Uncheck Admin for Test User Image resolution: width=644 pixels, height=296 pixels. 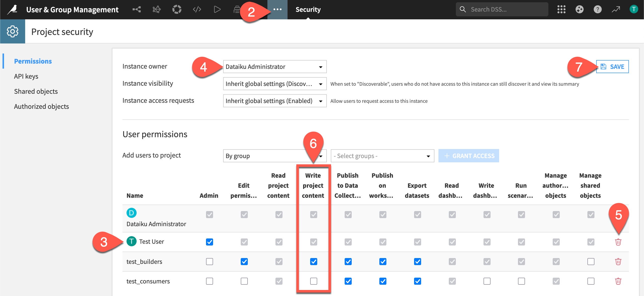tap(209, 242)
